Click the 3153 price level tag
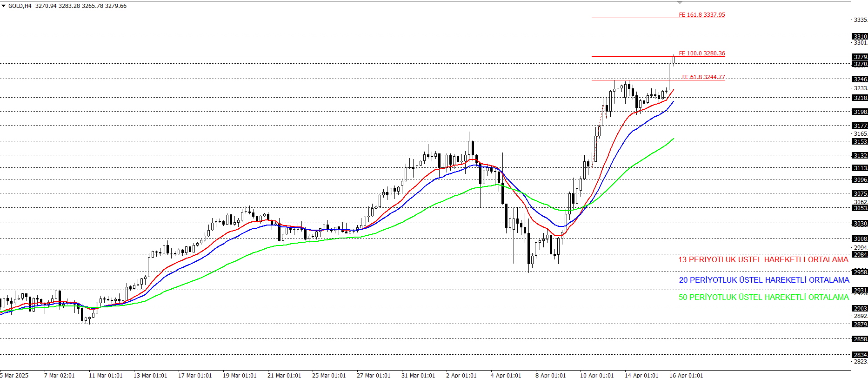Screen dimensions: 868x378 point(860,141)
